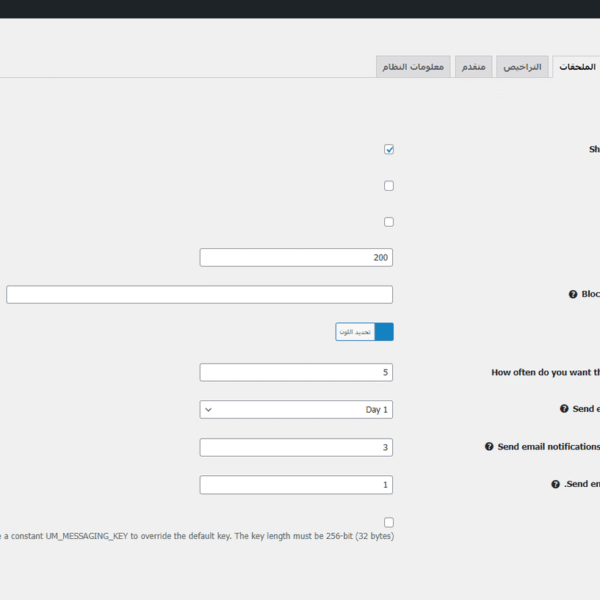Click help icon beside Day 1 dropdown label
The width and height of the screenshot is (600, 600).
coord(564,409)
